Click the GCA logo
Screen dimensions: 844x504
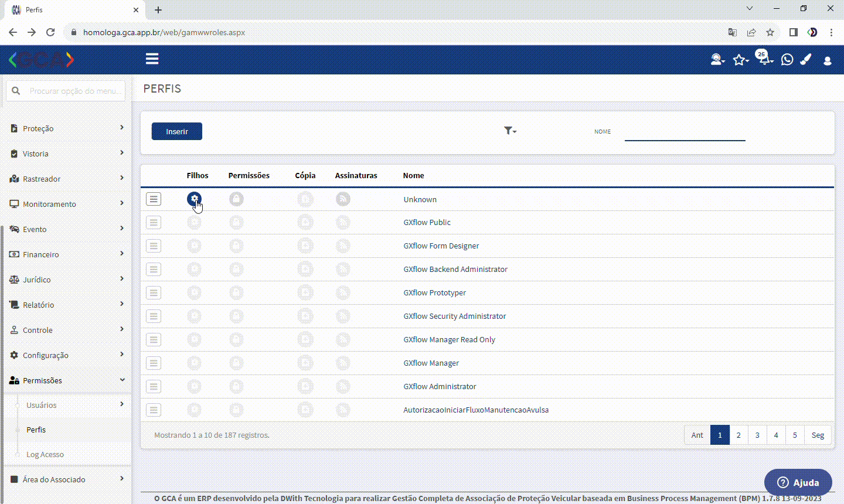click(x=42, y=59)
